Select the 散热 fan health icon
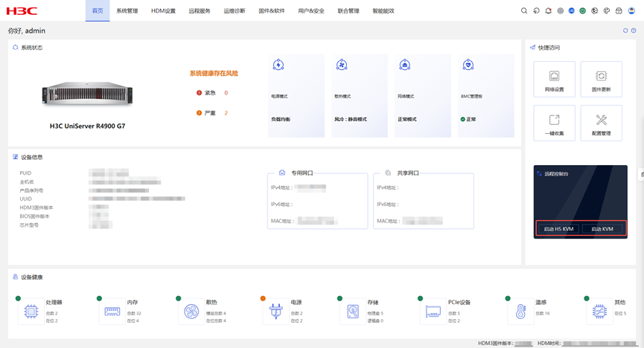This screenshot has height=348, width=644. [191, 312]
